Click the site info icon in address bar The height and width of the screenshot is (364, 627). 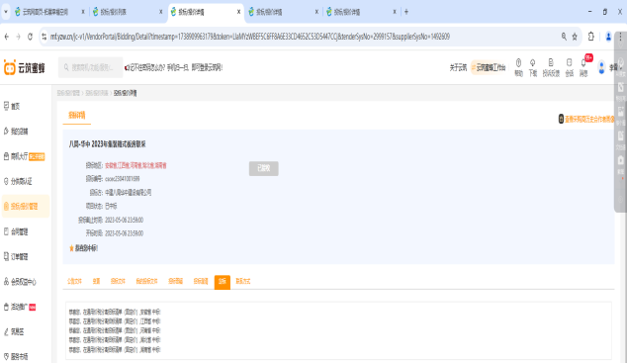[44, 37]
